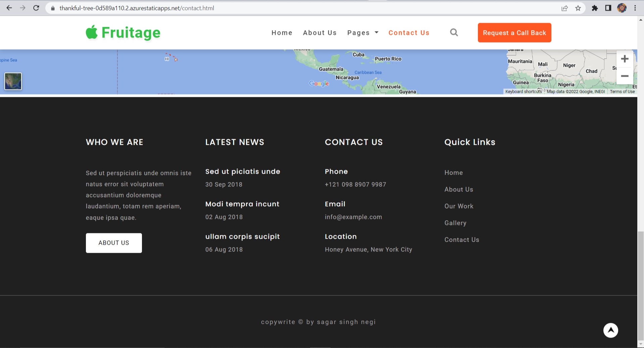The width and height of the screenshot is (644, 348).
Task: Open Gallery quick link
Action: tap(455, 223)
